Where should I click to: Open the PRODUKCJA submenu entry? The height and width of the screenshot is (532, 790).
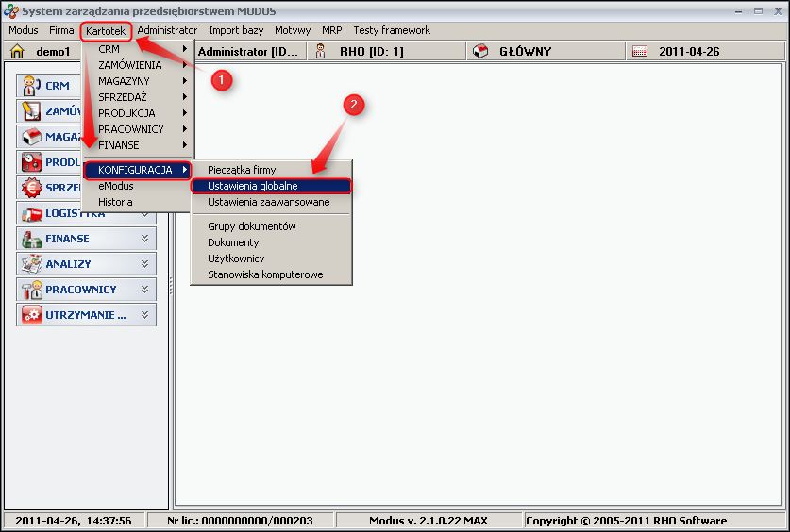139,113
